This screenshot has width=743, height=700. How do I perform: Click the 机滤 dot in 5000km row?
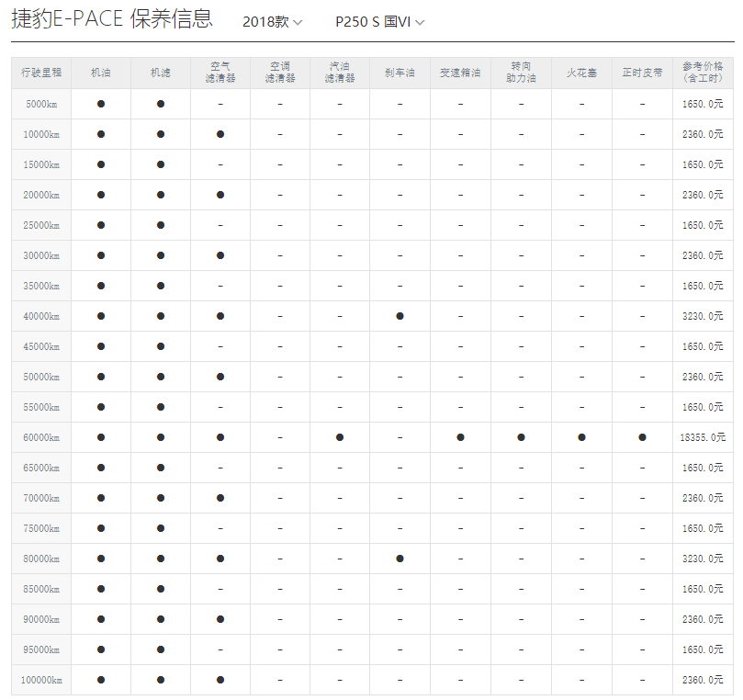pos(161,104)
